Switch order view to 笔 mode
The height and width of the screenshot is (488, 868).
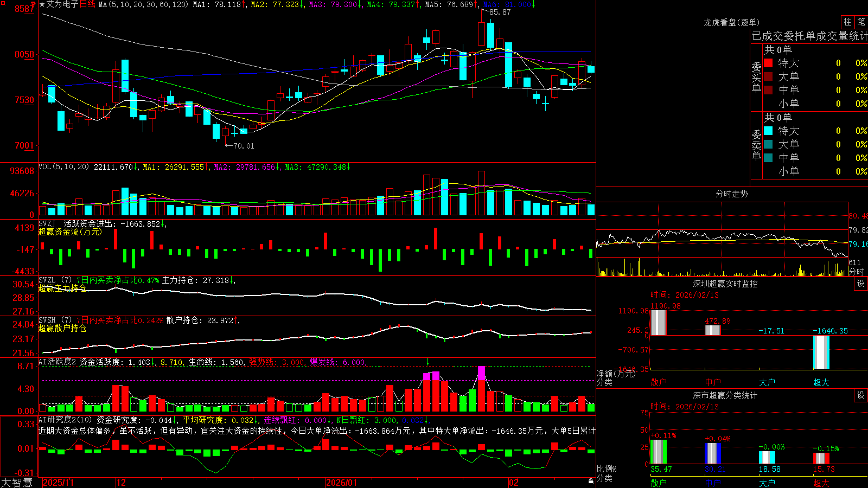[861, 22]
